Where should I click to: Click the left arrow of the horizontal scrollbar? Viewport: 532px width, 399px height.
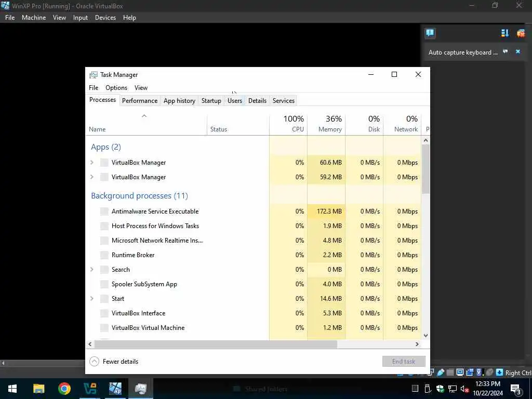click(90, 344)
